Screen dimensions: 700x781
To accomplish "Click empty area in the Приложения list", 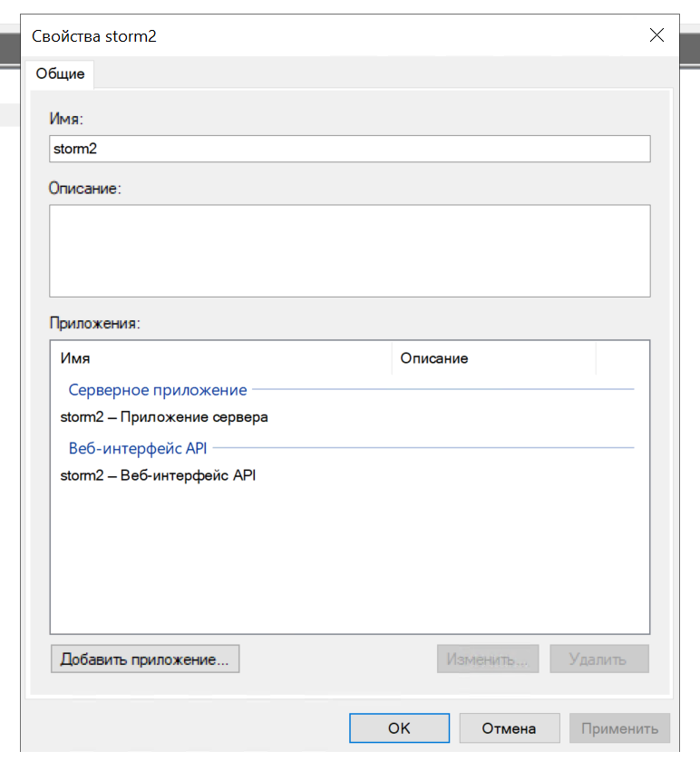I will click(x=349, y=562).
